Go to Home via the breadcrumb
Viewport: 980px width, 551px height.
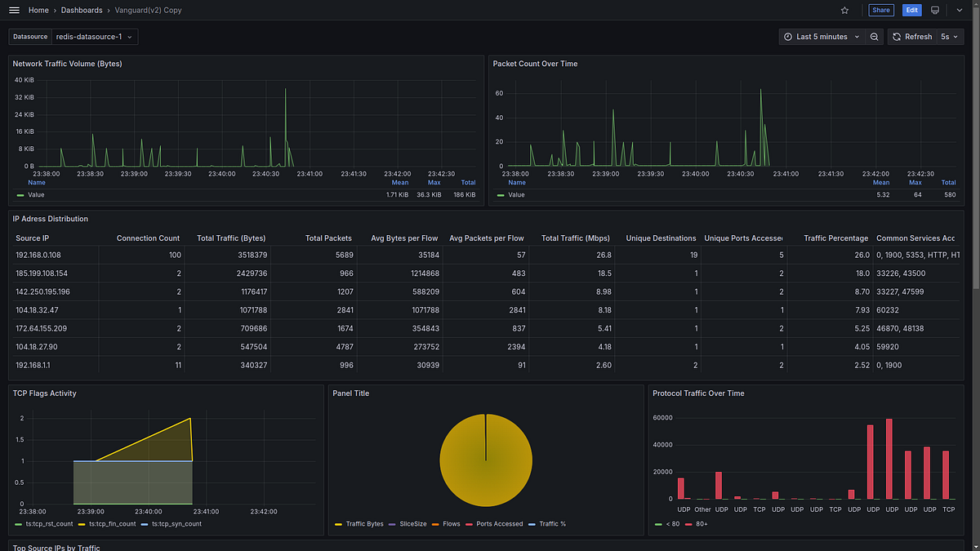(38, 10)
